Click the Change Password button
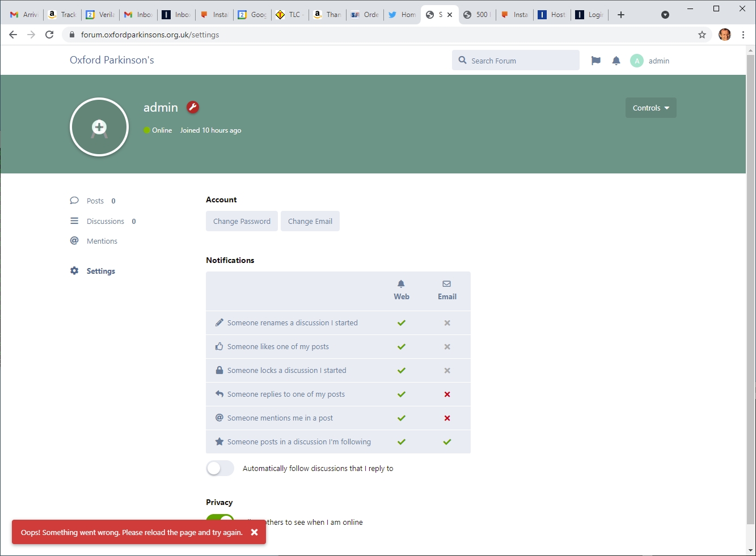 (242, 222)
